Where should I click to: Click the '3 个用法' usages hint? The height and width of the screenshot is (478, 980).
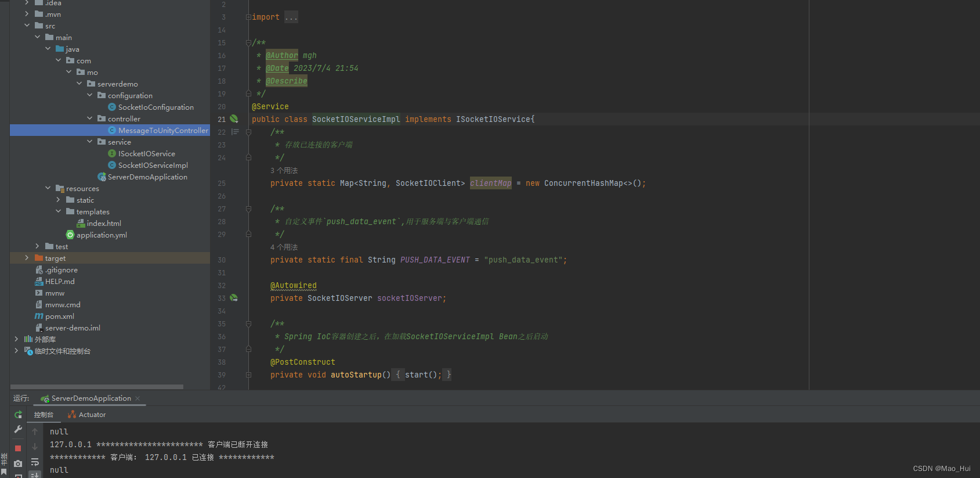pyautogui.click(x=284, y=171)
